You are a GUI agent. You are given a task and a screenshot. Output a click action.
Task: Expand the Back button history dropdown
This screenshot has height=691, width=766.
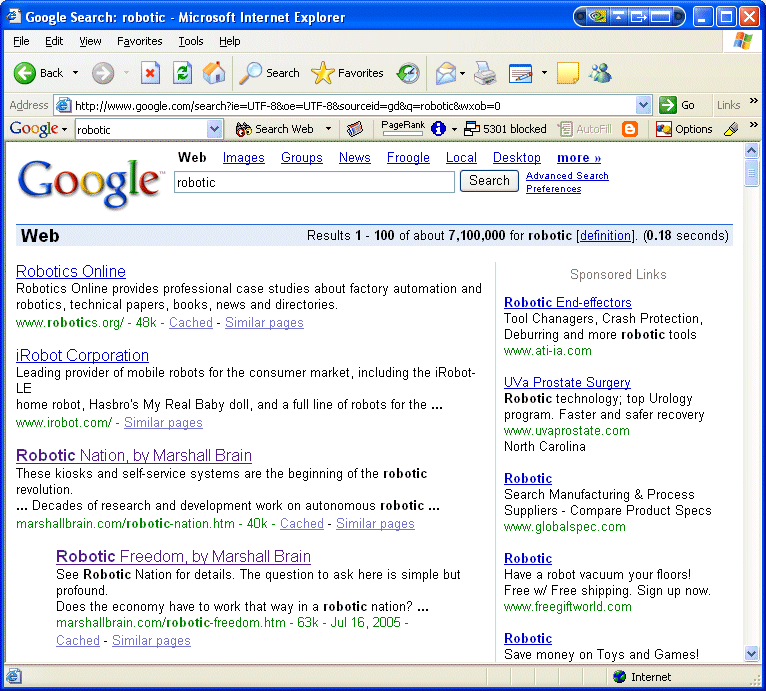pyautogui.click(x=75, y=73)
